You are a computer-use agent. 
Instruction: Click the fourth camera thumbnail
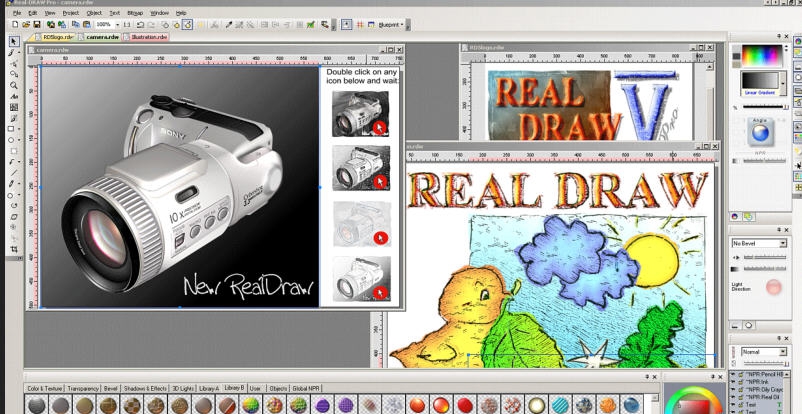(x=362, y=278)
